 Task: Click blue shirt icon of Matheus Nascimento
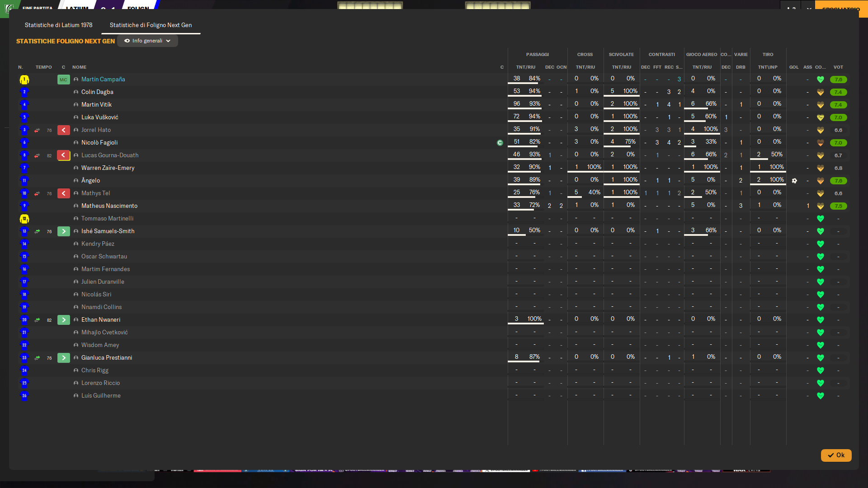coord(24,206)
